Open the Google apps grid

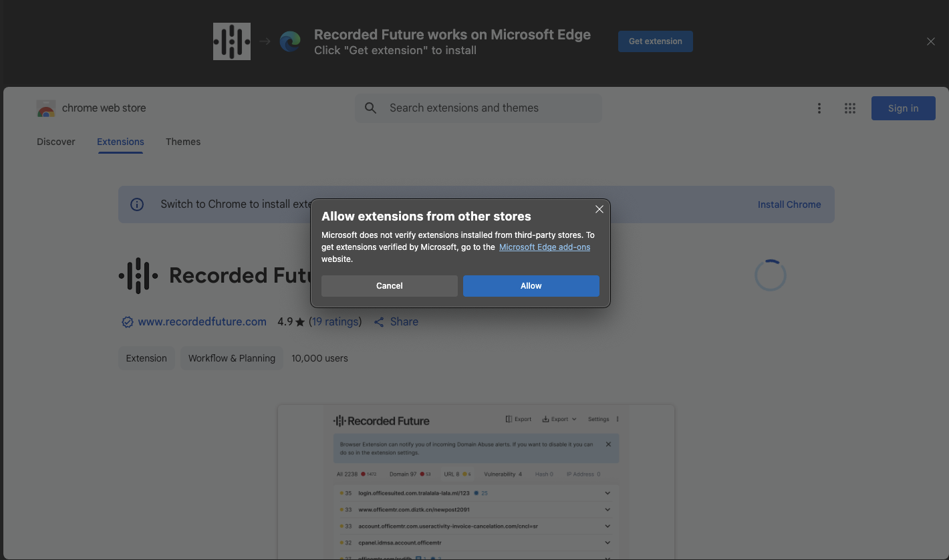tap(849, 108)
